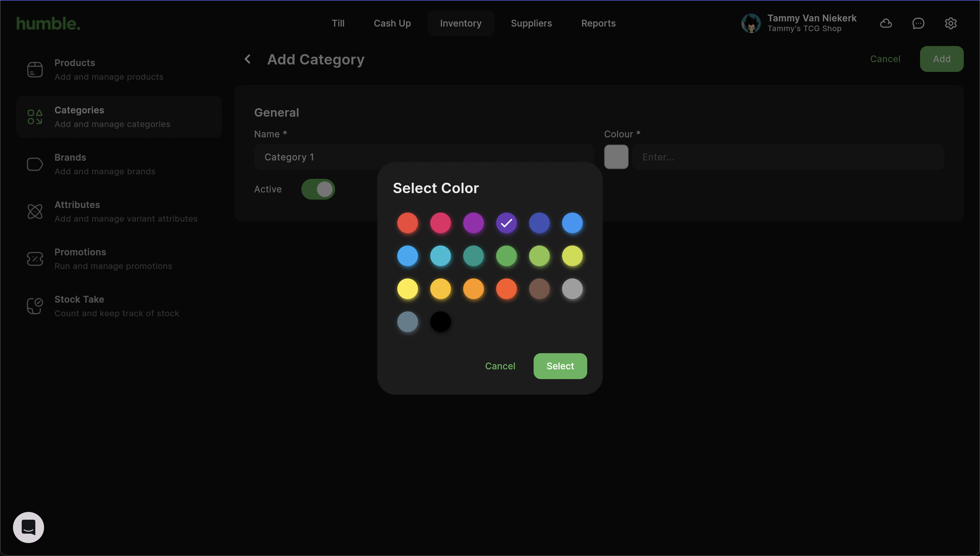Toggle the Active switch off
The width and height of the screenshot is (980, 556).
click(x=318, y=189)
